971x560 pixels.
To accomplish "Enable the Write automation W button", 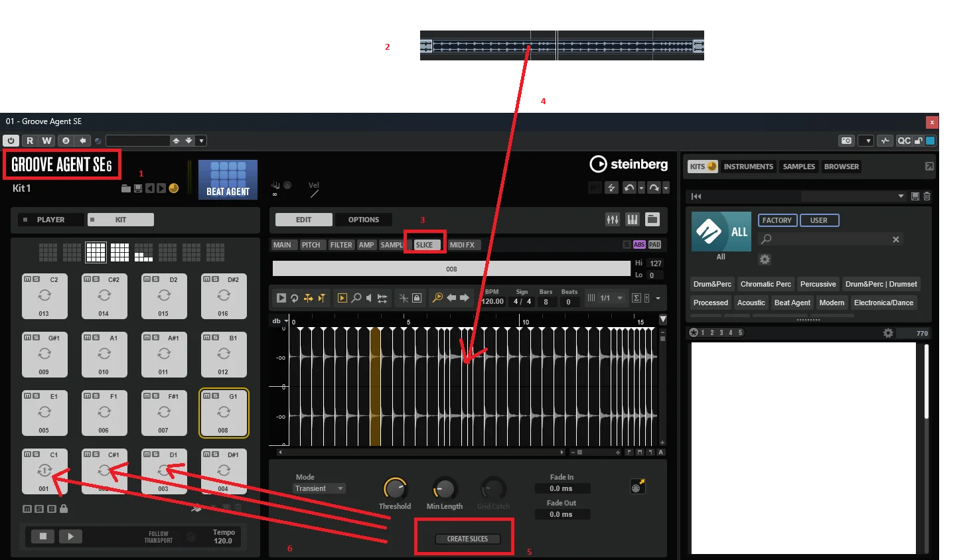I will 46,141.
